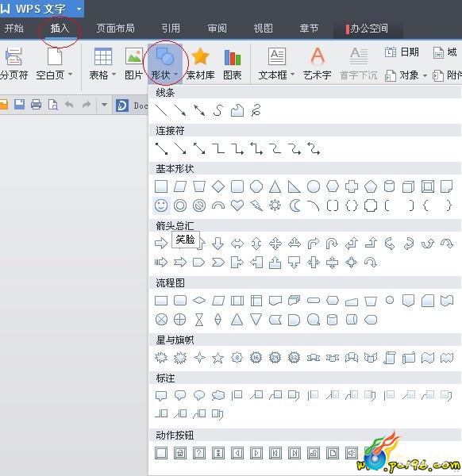
Task: Click the Save icon in quick access toolbar
Action: [19, 105]
